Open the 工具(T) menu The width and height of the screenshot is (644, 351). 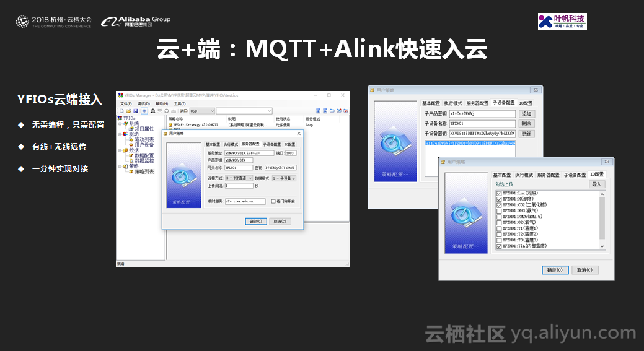click(180, 104)
